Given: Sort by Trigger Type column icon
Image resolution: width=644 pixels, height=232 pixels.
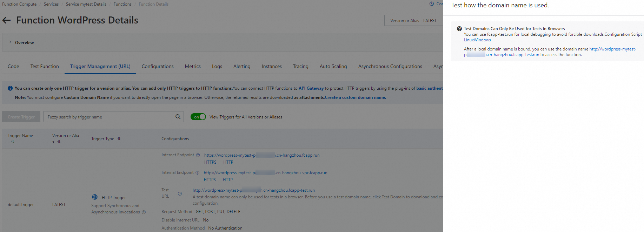Looking at the screenshot, I should tap(119, 139).
